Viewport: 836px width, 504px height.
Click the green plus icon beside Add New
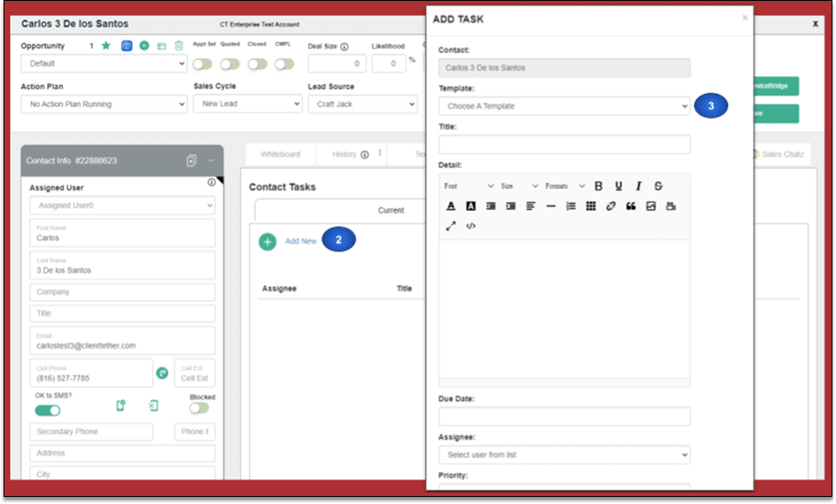pyautogui.click(x=267, y=241)
